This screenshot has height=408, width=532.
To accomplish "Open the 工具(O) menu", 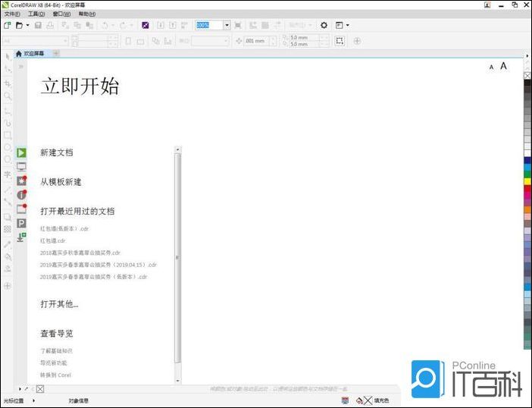I will coord(36,14).
